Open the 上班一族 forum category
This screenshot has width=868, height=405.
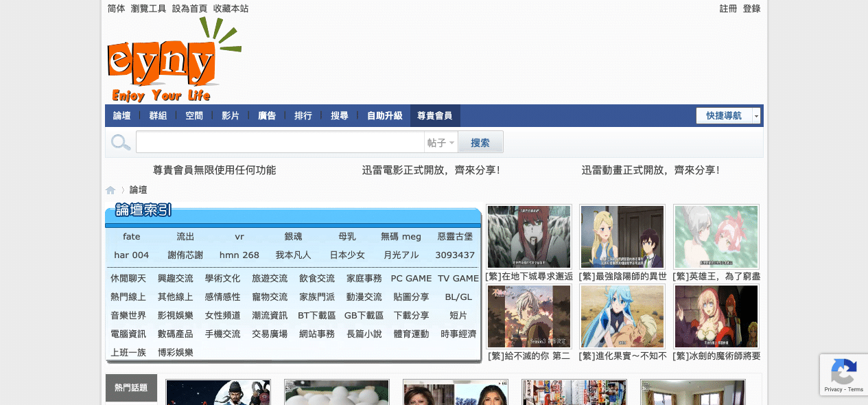coord(128,352)
